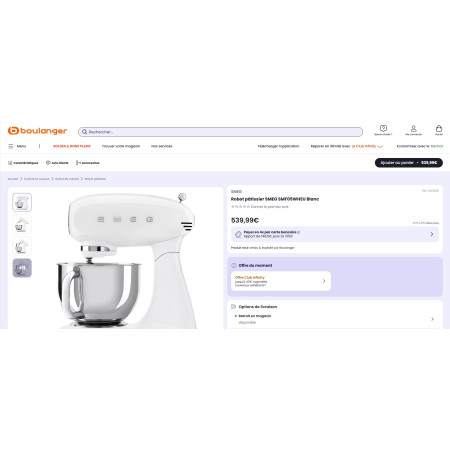
Task: Expand the Offre Club Infinity card
Action: 281,281
